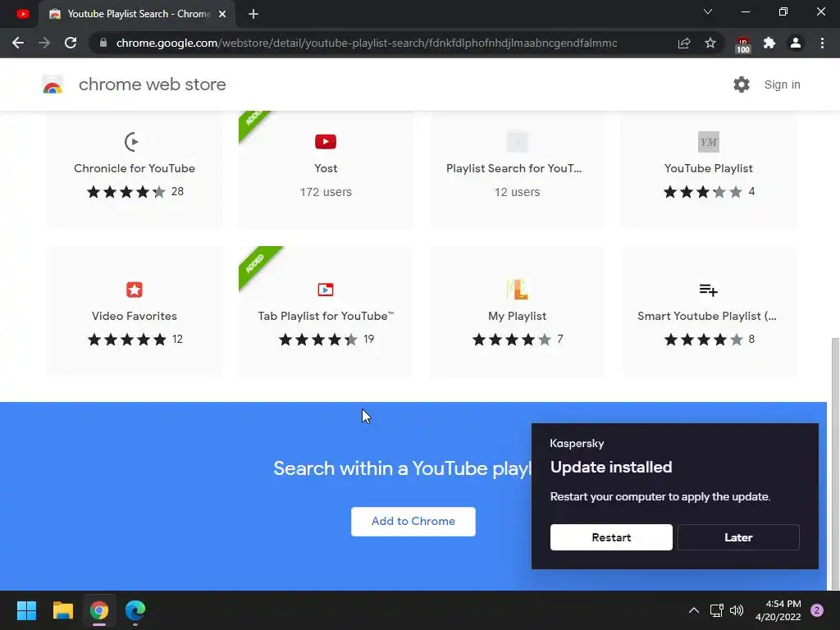Click the Kaspersky label in popup
840x630 pixels.
(577, 444)
